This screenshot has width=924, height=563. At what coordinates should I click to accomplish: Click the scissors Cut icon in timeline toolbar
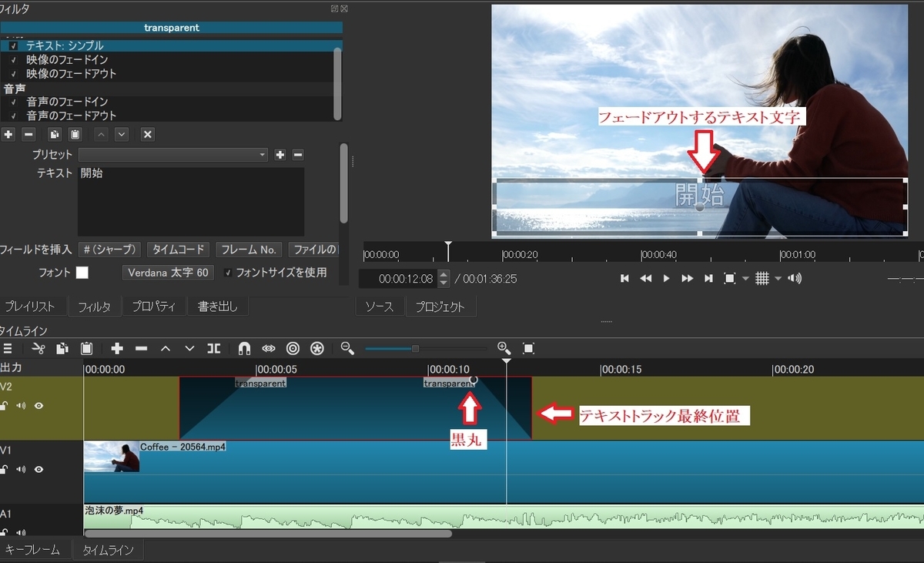click(38, 349)
